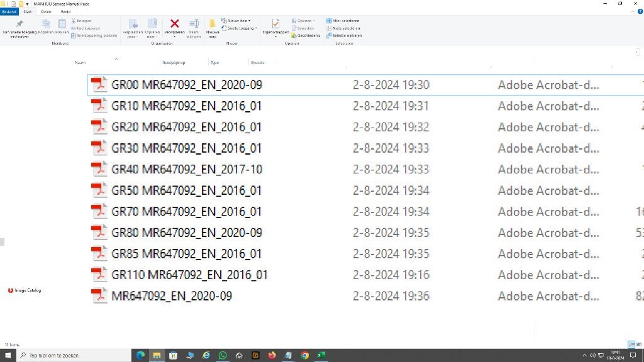This screenshot has height=362, width=644.
Task: Click the 2-8-2024 19:16 modified date
Action: pos(391,275)
